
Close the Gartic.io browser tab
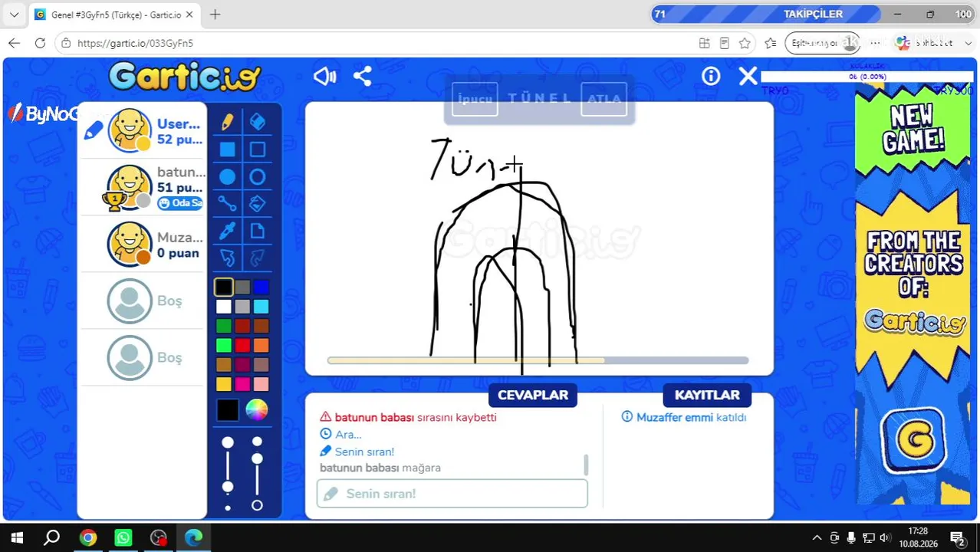(x=189, y=15)
